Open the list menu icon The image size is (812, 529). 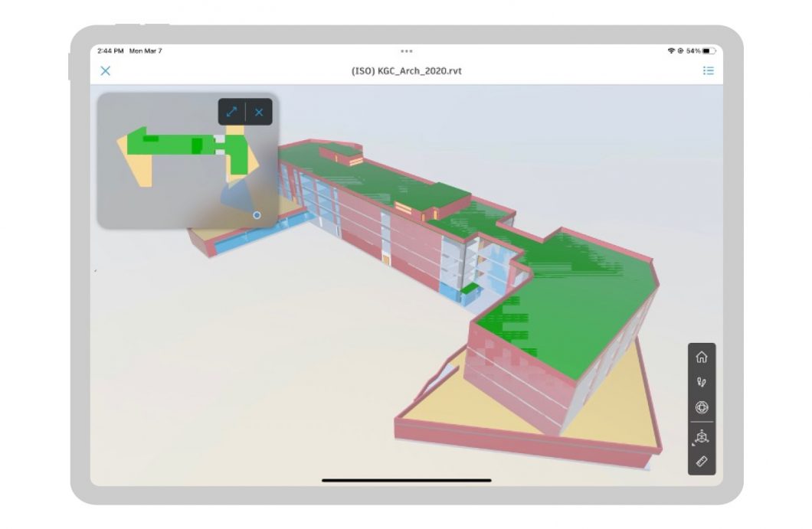pyautogui.click(x=709, y=71)
